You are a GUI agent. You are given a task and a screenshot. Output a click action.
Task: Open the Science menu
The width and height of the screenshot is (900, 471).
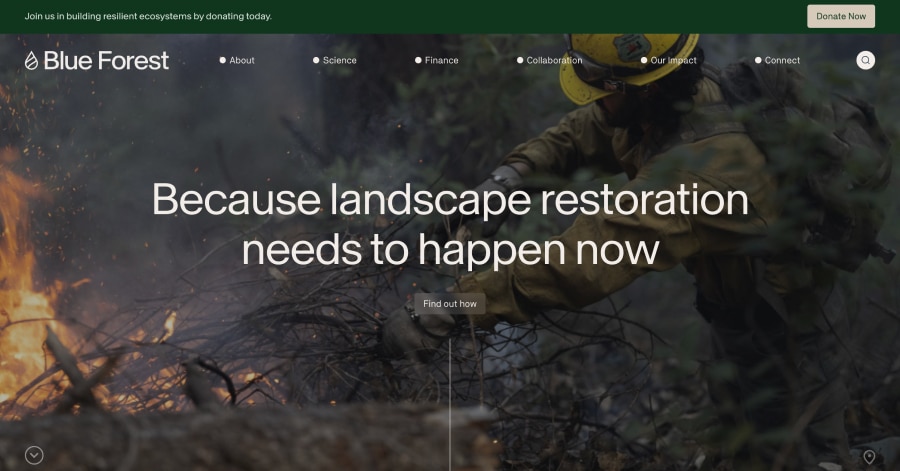click(x=335, y=60)
